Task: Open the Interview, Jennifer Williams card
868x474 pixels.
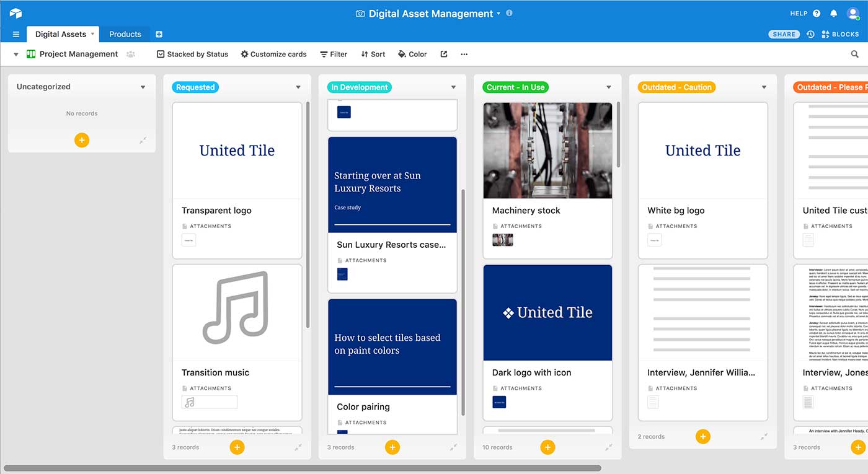Action: (703, 343)
